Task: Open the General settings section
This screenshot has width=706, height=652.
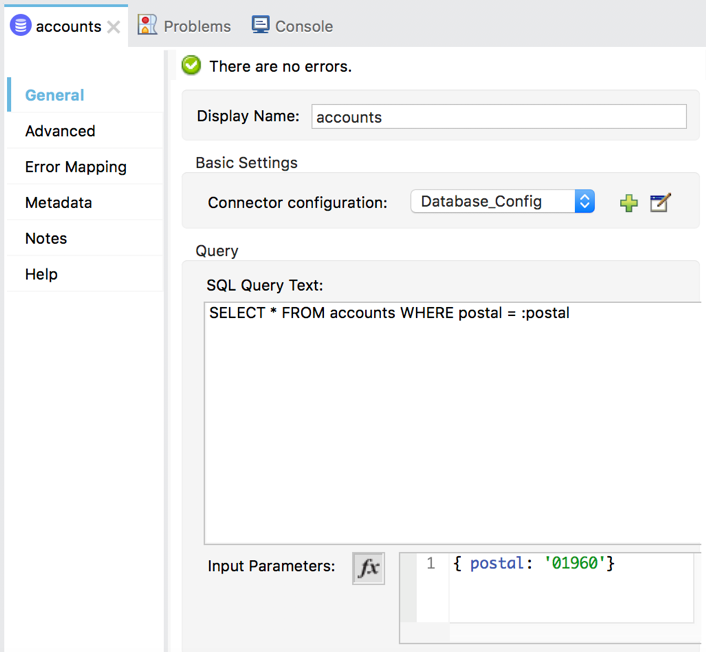Action: (x=86, y=95)
